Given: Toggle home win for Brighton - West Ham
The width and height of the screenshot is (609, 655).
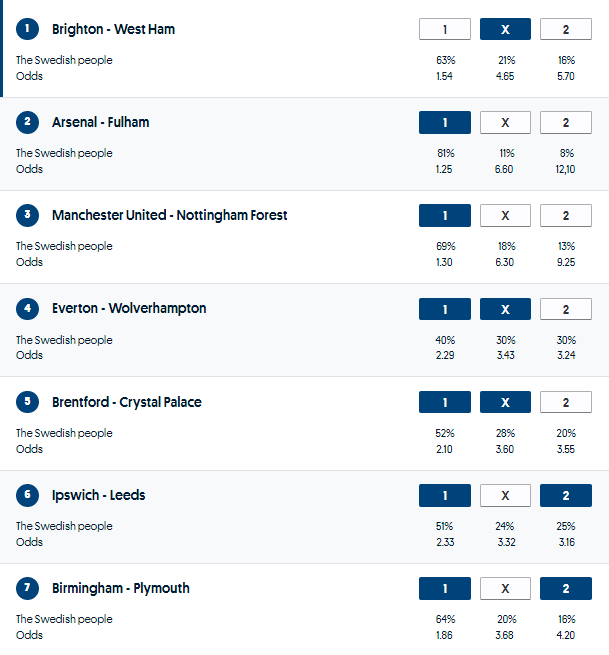Looking at the screenshot, I should pyautogui.click(x=445, y=29).
